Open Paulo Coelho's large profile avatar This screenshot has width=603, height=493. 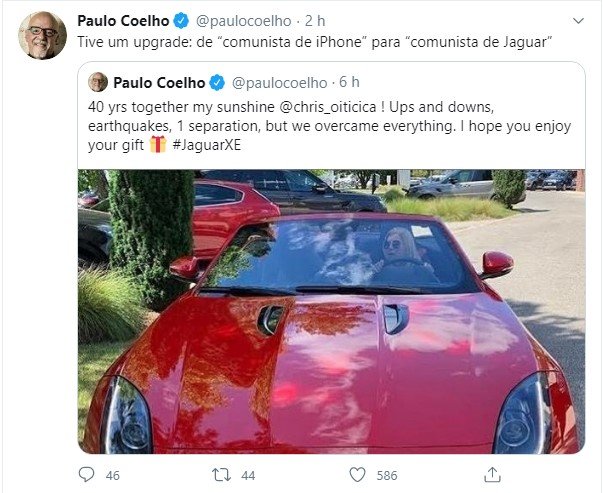pyautogui.click(x=42, y=35)
